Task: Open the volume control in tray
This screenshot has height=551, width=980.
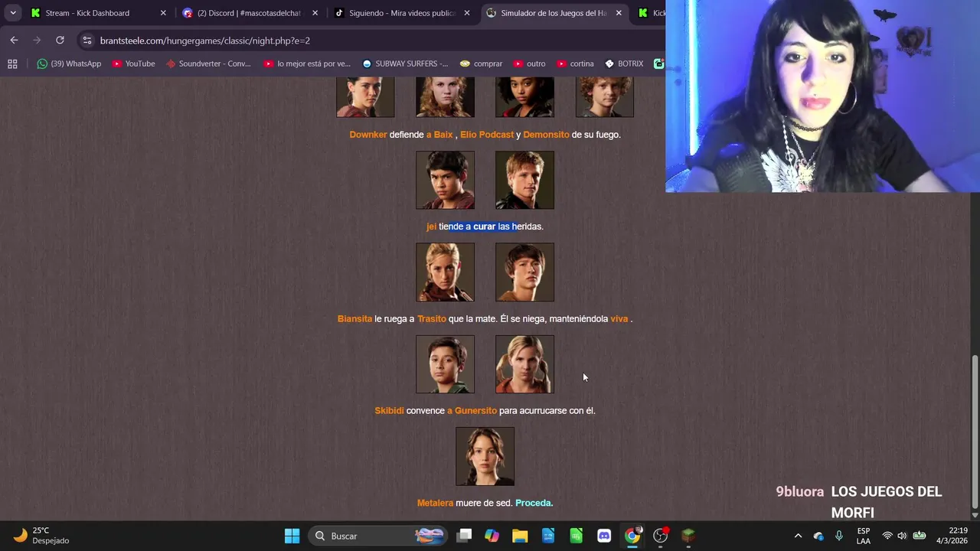Action: (902, 536)
